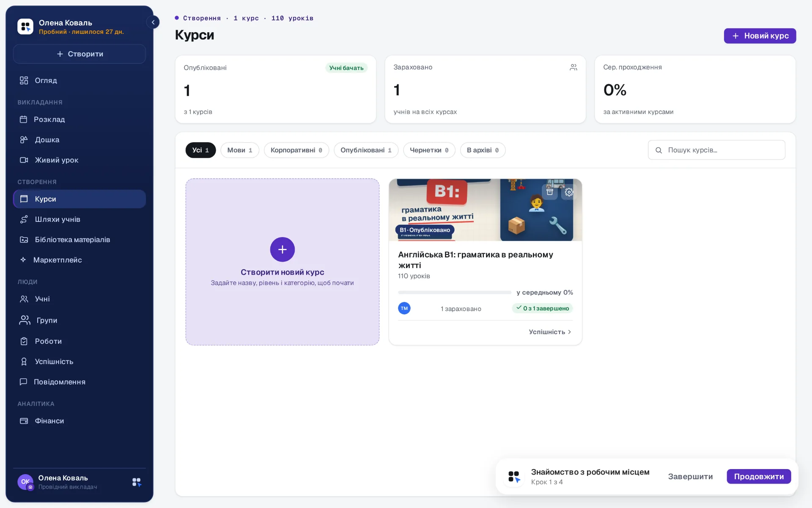Click the course average progress bar
This screenshot has height=508, width=812.
coord(455,293)
